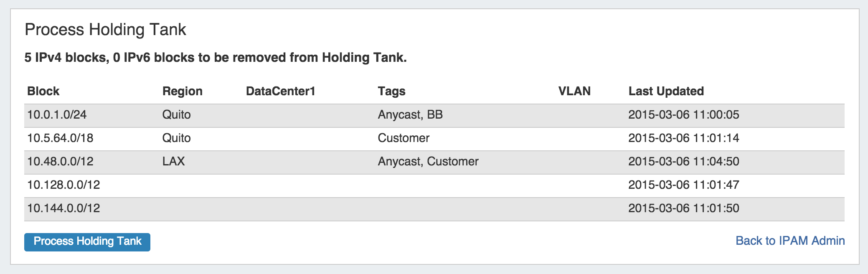The height and width of the screenshot is (274, 868).
Task: Click the VLAN column header
Action: coord(574,91)
